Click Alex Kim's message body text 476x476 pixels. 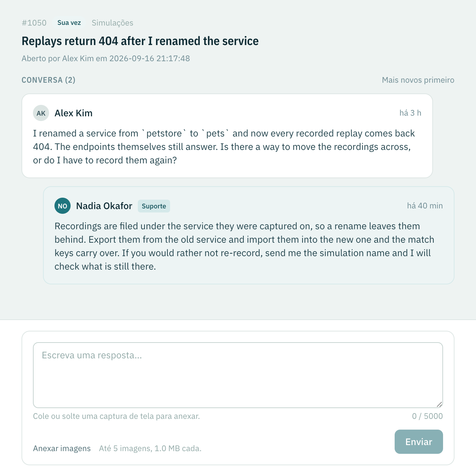point(224,147)
